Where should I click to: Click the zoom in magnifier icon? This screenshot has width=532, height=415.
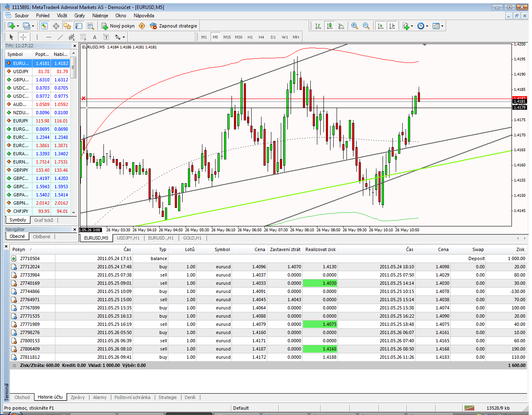coord(354,26)
